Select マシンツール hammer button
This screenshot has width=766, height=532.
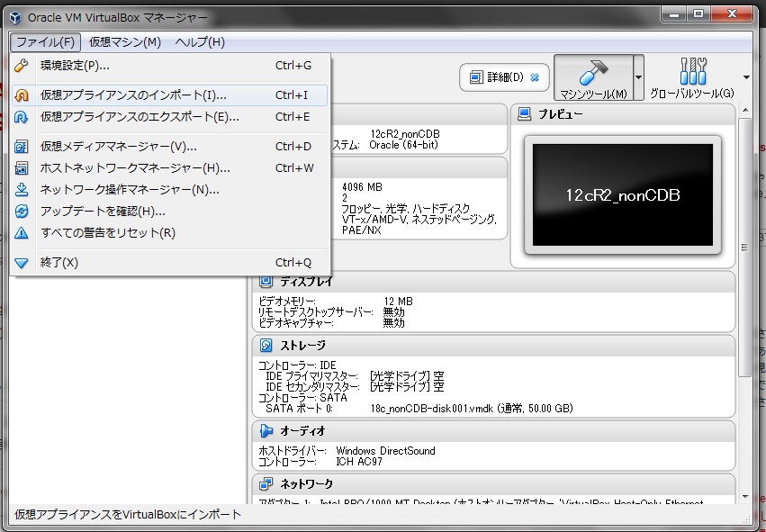(x=593, y=77)
